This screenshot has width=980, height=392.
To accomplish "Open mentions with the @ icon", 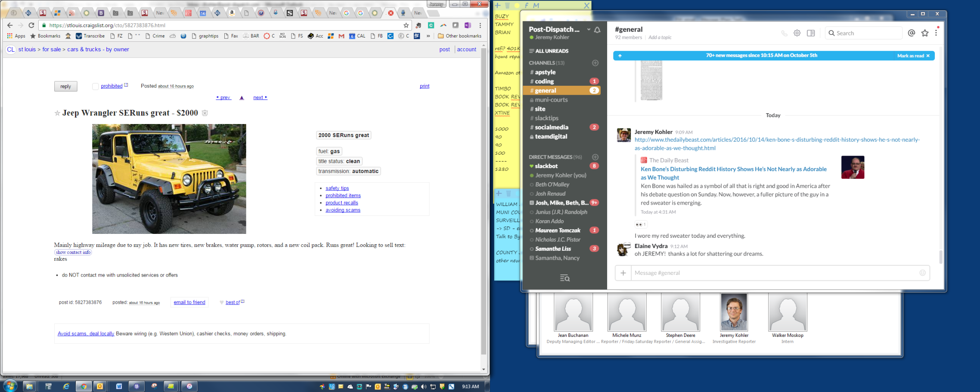I will coord(912,33).
